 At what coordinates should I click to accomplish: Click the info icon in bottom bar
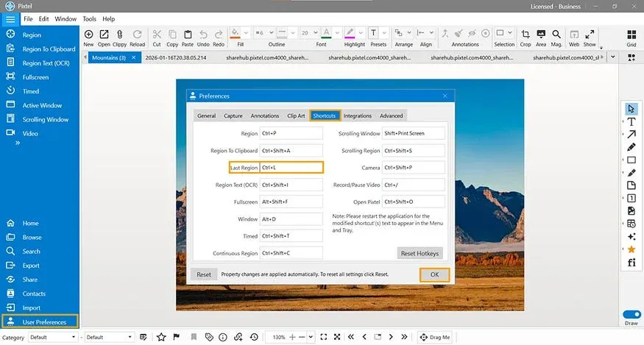pos(223,337)
